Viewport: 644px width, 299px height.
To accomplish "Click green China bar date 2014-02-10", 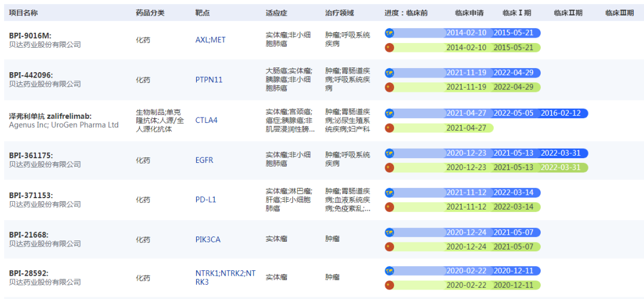I will 466,48.
